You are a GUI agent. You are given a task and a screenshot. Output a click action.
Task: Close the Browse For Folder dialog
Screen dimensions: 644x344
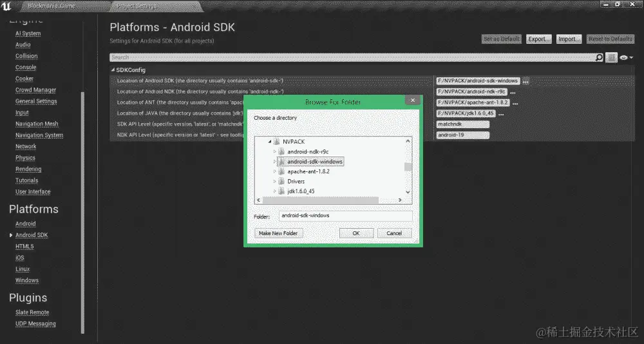click(x=413, y=100)
